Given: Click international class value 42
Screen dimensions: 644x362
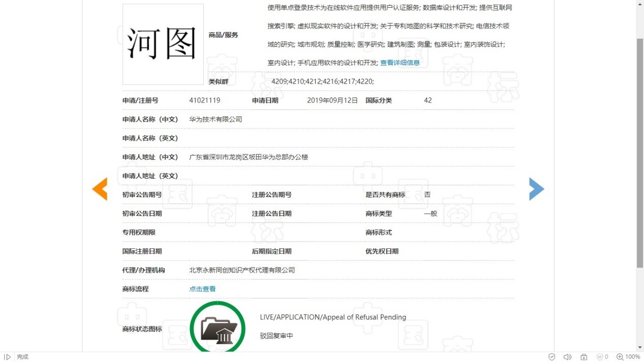Looking at the screenshot, I should coord(428,101).
